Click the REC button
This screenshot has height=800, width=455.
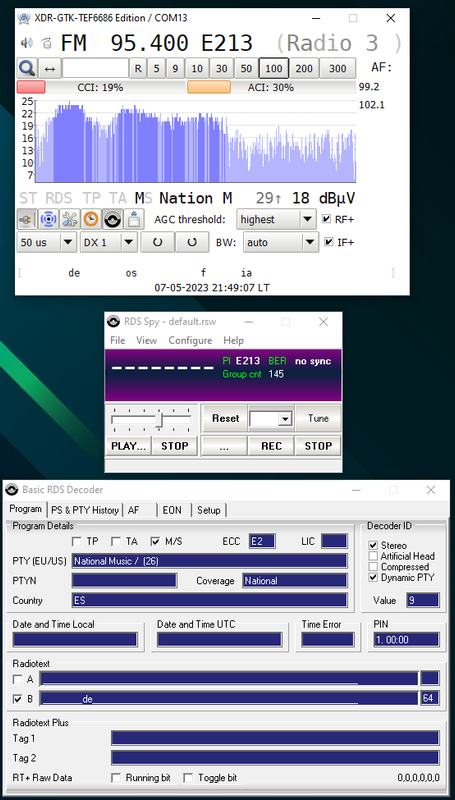coord(271,446)
